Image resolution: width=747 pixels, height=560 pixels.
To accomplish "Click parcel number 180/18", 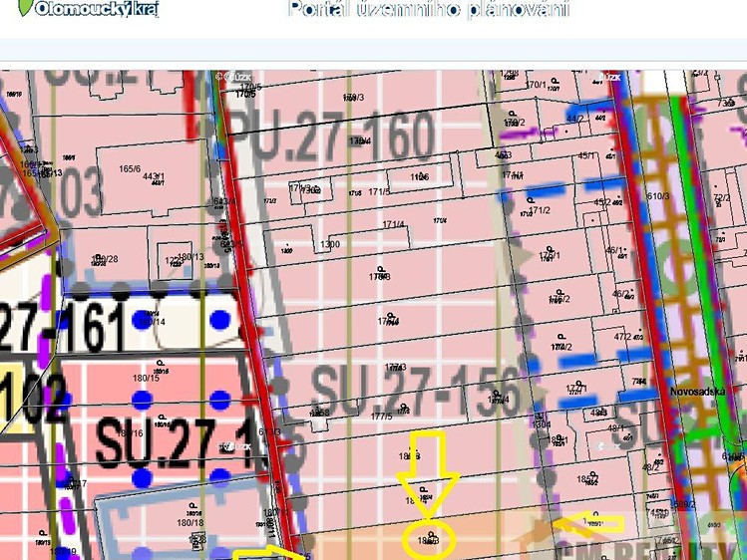I will click(x=190, y=523).
